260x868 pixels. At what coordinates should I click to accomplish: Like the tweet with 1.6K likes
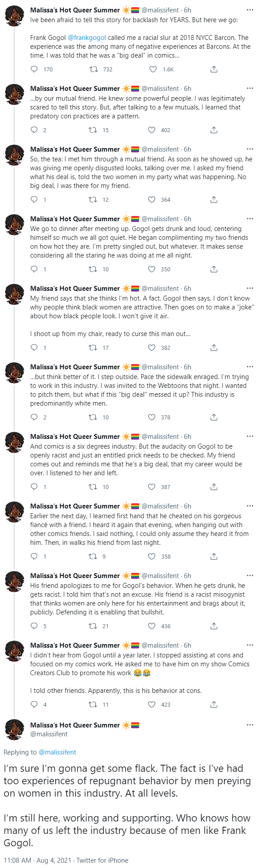click(153, 69)
